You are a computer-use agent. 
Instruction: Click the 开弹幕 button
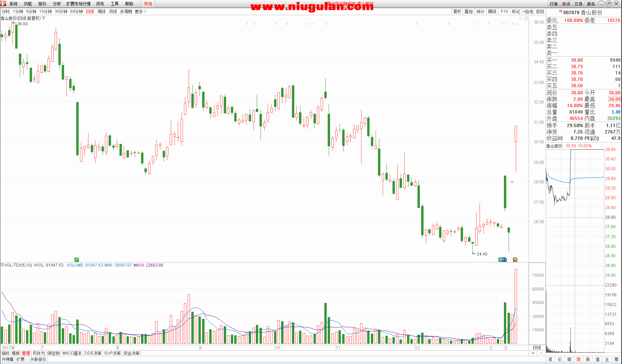[8, 359]
